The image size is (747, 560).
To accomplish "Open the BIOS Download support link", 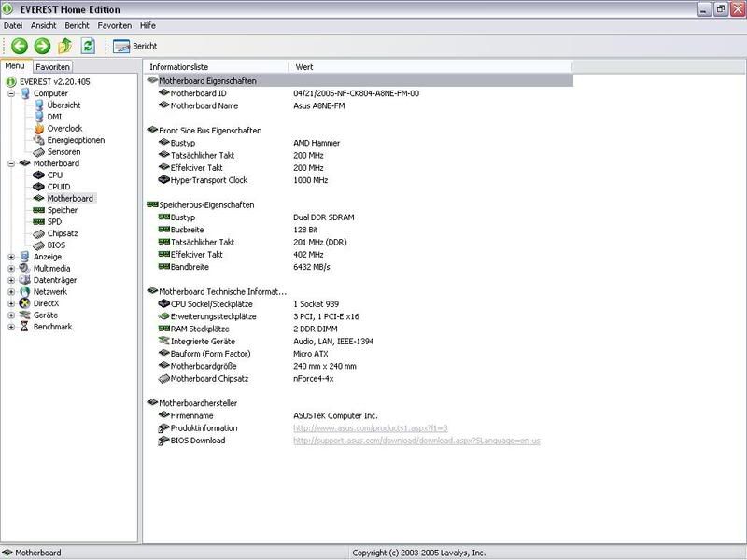I will coord(416,441).
